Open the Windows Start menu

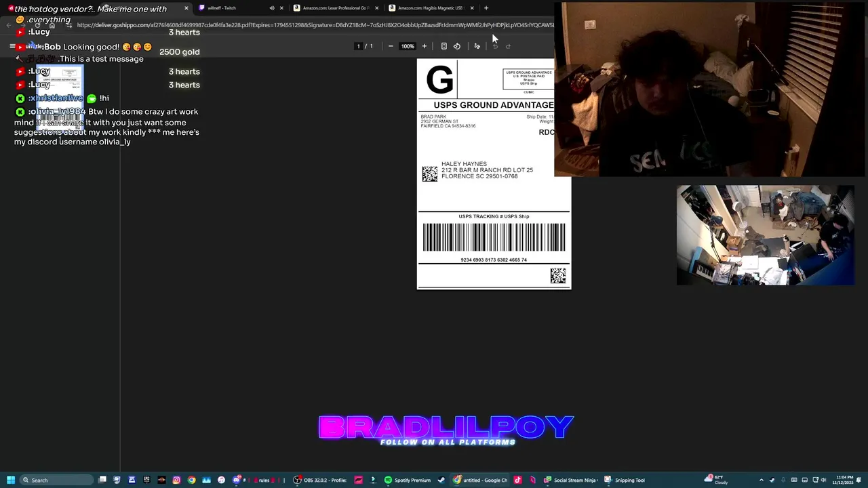(x=11, y=480)
